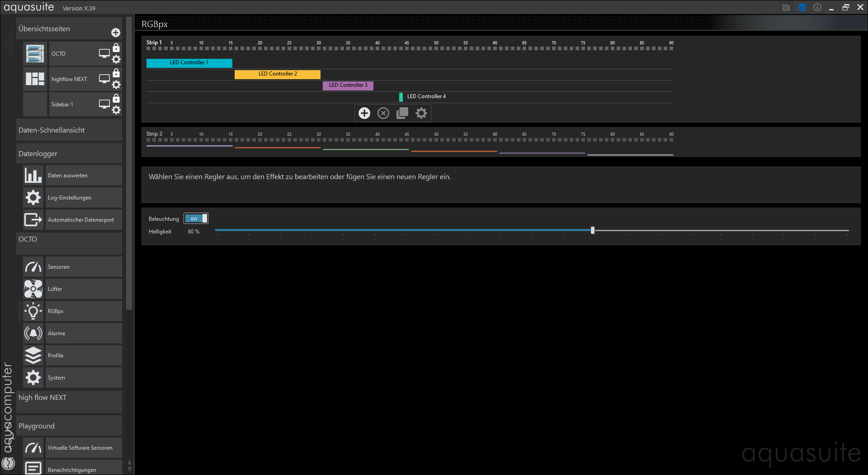Click the blue layers icon in title bar
The image size is (868, 475).
coord(802,7)
